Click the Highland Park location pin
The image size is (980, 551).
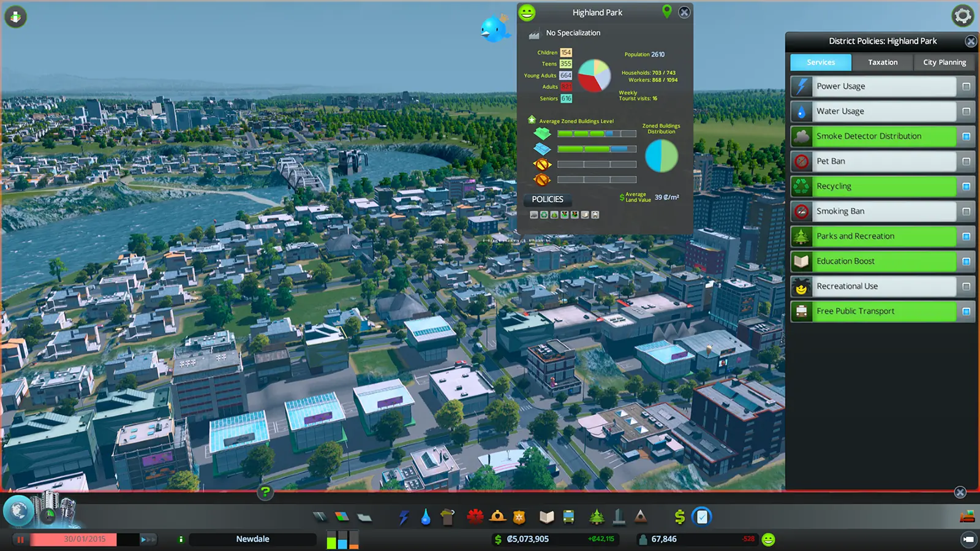point(667,11)
